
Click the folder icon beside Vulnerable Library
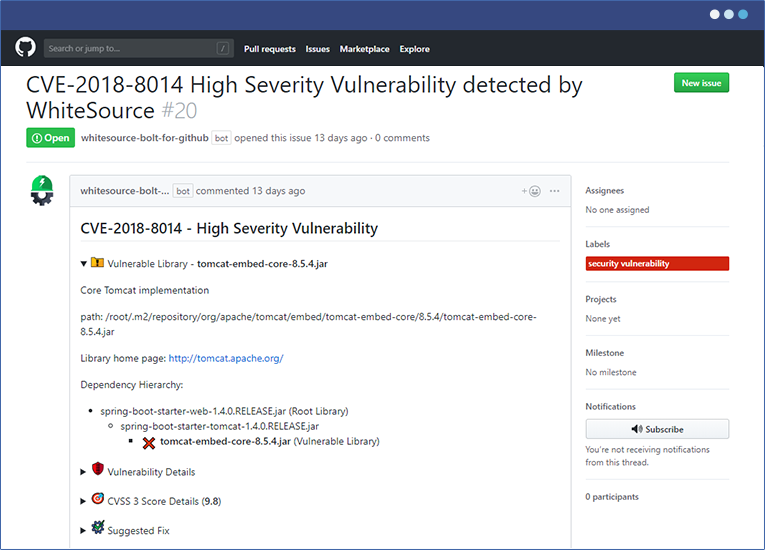97,263
